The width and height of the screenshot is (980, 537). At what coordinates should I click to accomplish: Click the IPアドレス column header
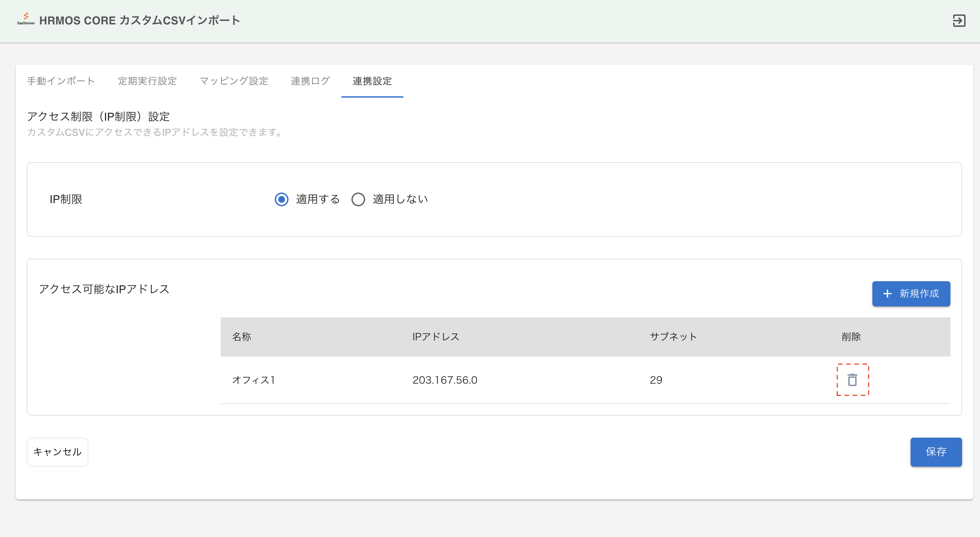pyautogui.click(x=436, y=337)
